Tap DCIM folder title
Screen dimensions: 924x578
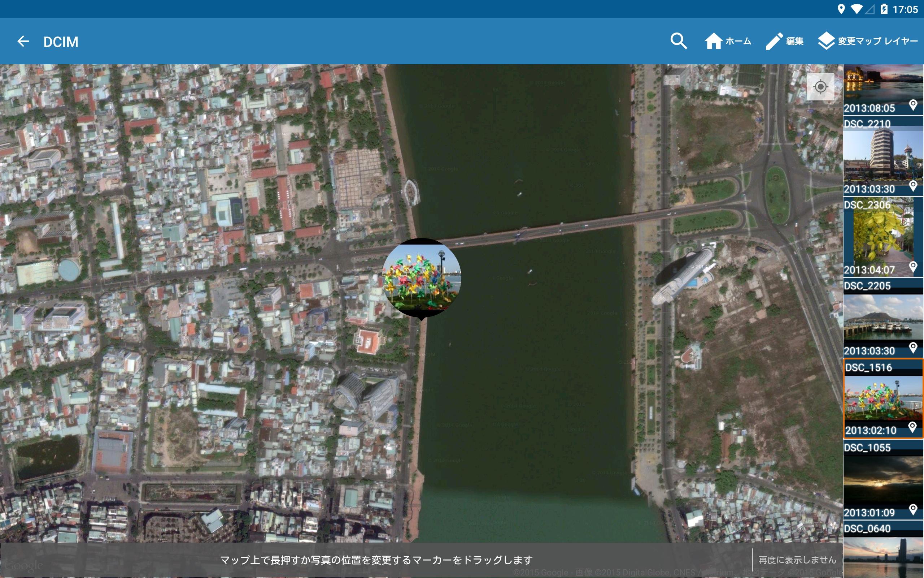coord(61,42)
